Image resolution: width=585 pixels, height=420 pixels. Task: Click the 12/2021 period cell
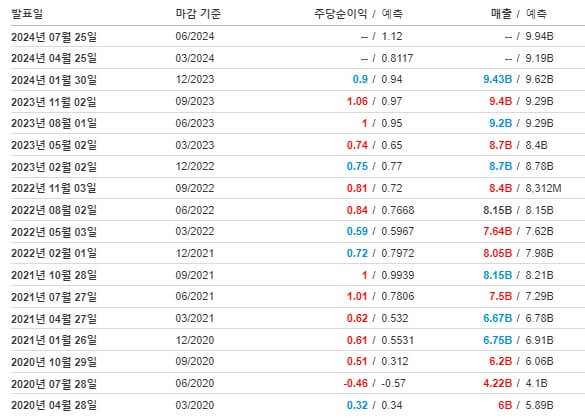[195, 253]
